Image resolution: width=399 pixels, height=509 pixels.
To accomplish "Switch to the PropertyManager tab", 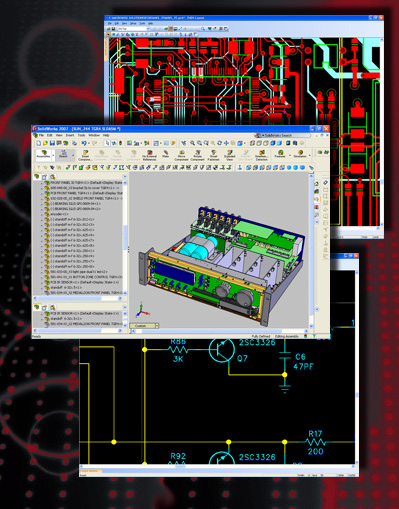I will (44, 177).
